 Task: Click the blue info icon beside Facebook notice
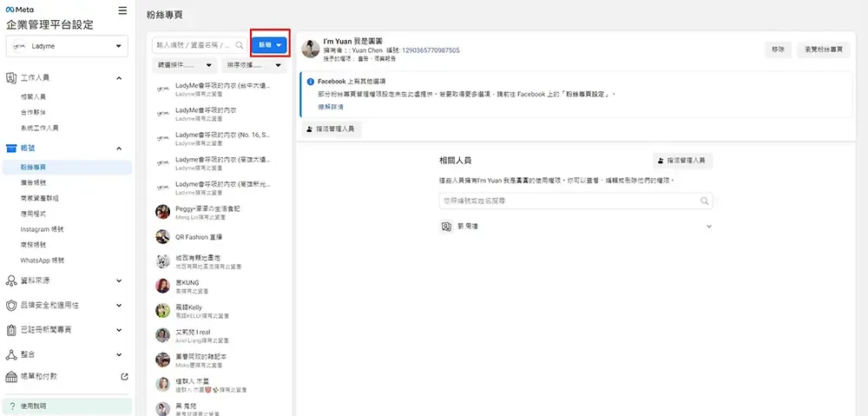311,82
